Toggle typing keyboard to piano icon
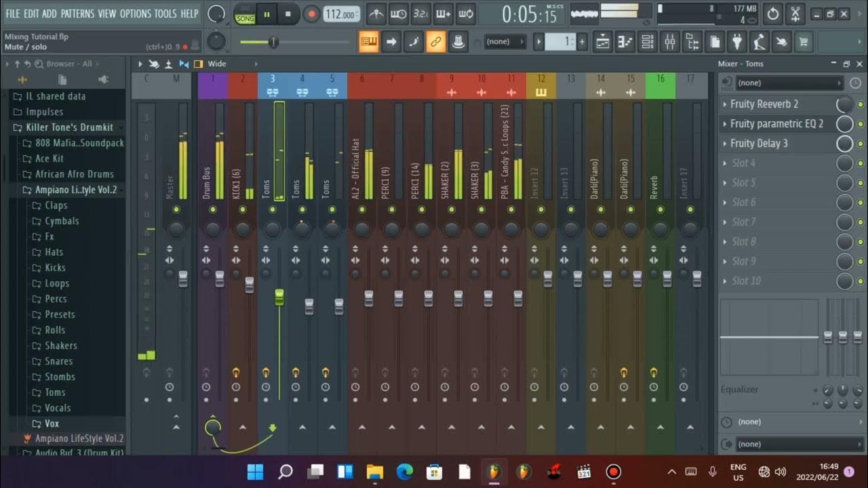868x488 pixels. point(369,42)
